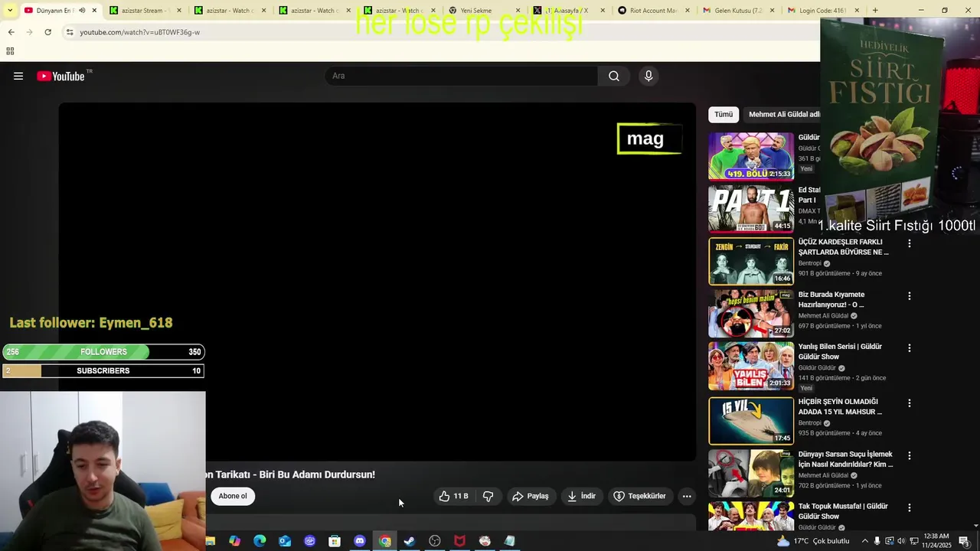Open the weather widget 17°C Çok bulutlu

pos(812,541)
